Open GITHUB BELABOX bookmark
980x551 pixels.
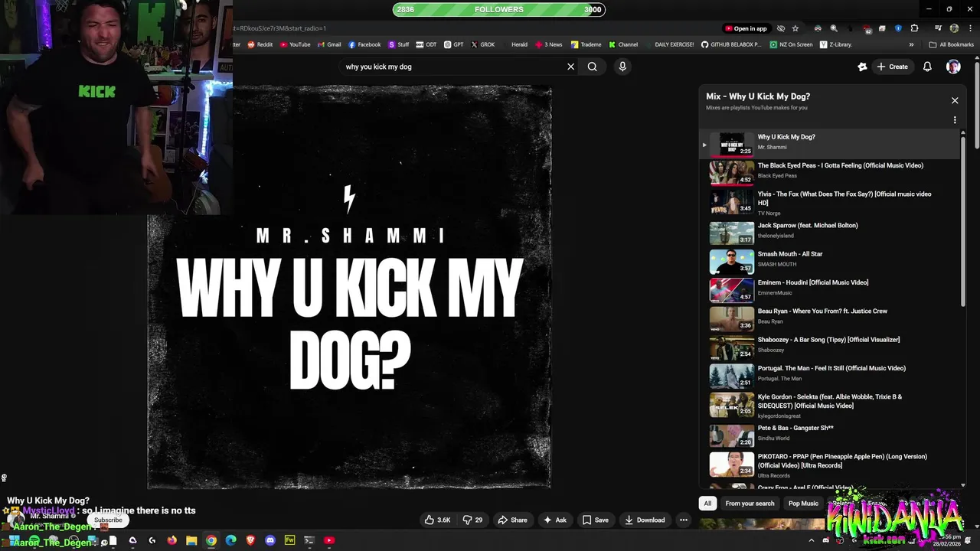[731, 44]
